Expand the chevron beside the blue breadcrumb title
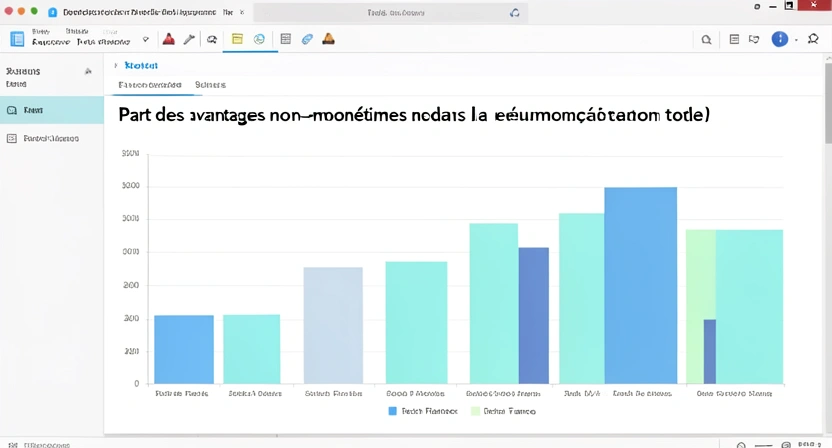 (x=116, y=65)
